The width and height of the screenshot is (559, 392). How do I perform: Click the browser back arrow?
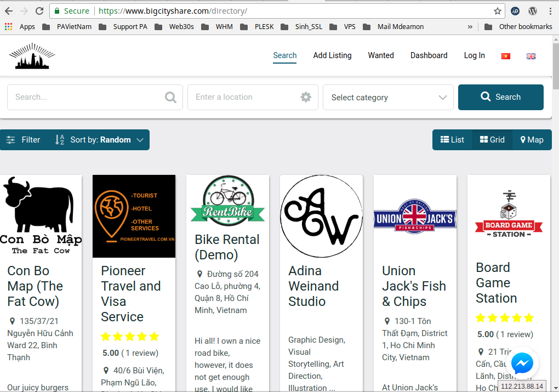click(9, 11)
